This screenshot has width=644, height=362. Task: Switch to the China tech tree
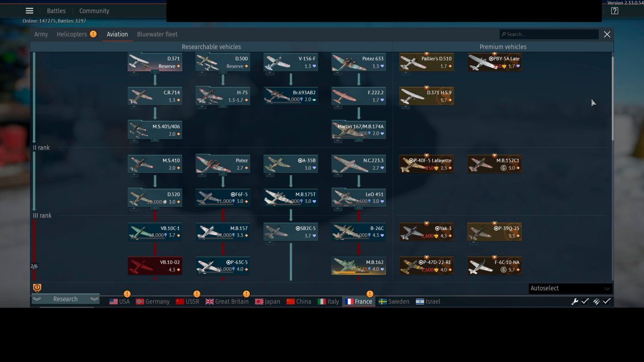click(299, 302)
